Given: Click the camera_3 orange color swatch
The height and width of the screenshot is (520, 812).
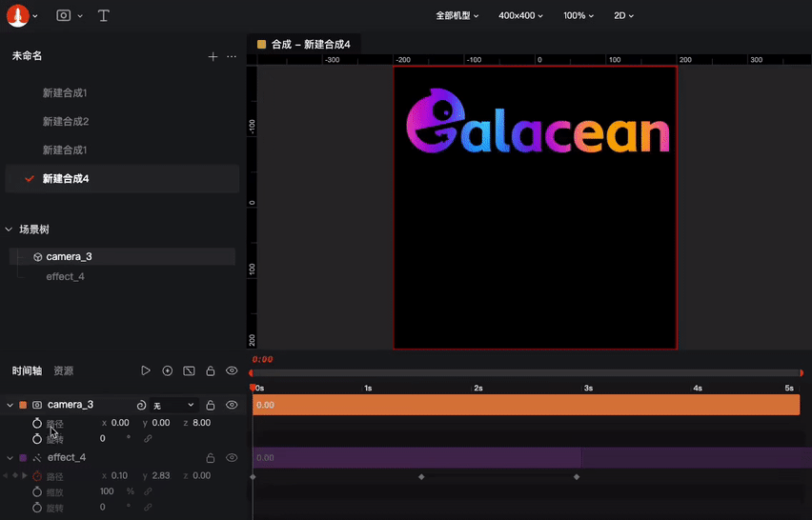Looking at the screenshot, I should [23, 405].
